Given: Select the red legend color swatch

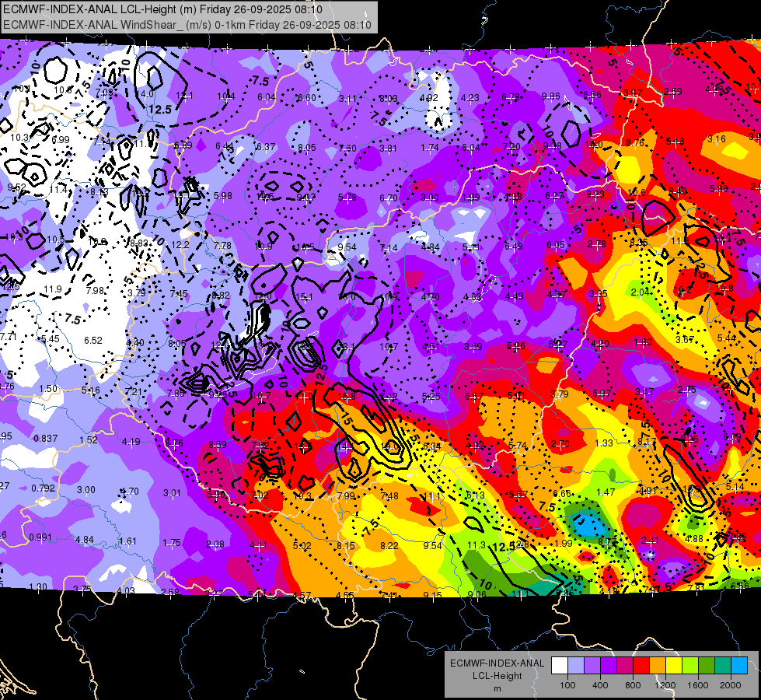Looking at the screenshot, I should pos(641,666).
